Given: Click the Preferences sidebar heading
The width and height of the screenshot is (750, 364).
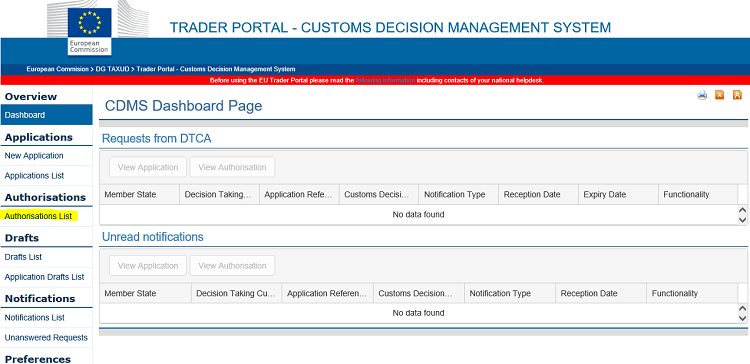Looking at the screenshot, I should pyautogui.click(x=37, y=359).
